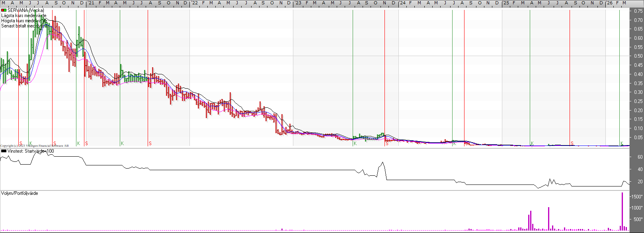644x233 pixels.
Task: Click the green K marker in spring 2025
Action: pyautogui.click(x=532, y=144)
